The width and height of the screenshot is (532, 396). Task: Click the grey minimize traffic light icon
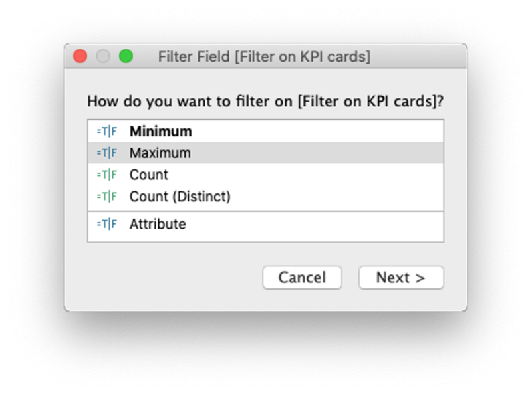(103, 56)
